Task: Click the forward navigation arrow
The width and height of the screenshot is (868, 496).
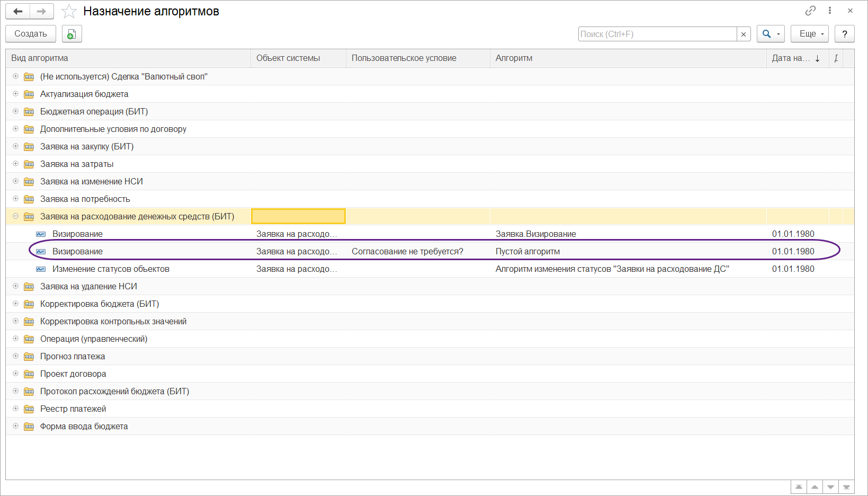Action: click(x=41, y=12)
